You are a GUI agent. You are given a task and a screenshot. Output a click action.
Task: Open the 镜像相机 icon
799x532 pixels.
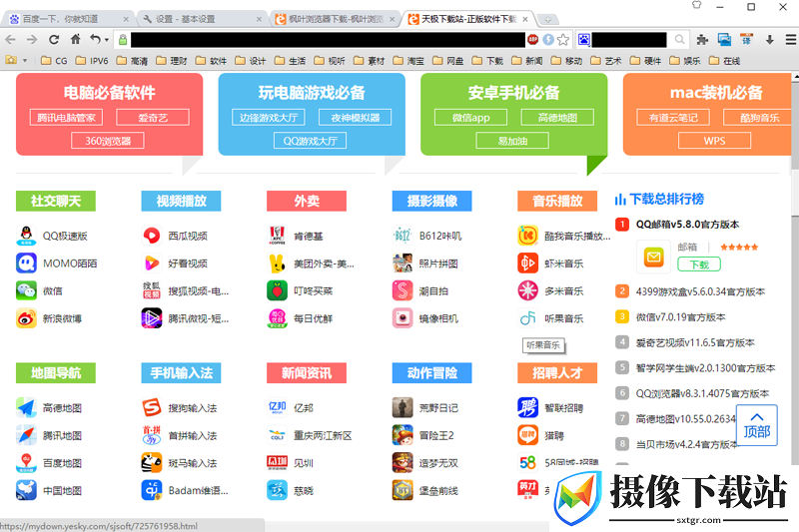(402, 318)
